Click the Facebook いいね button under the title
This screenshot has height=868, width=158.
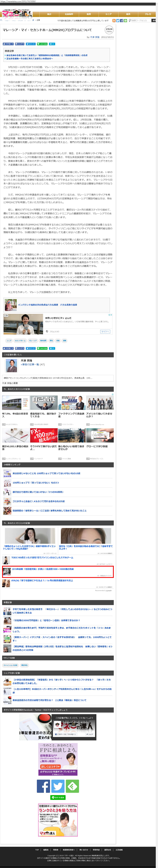8,44
